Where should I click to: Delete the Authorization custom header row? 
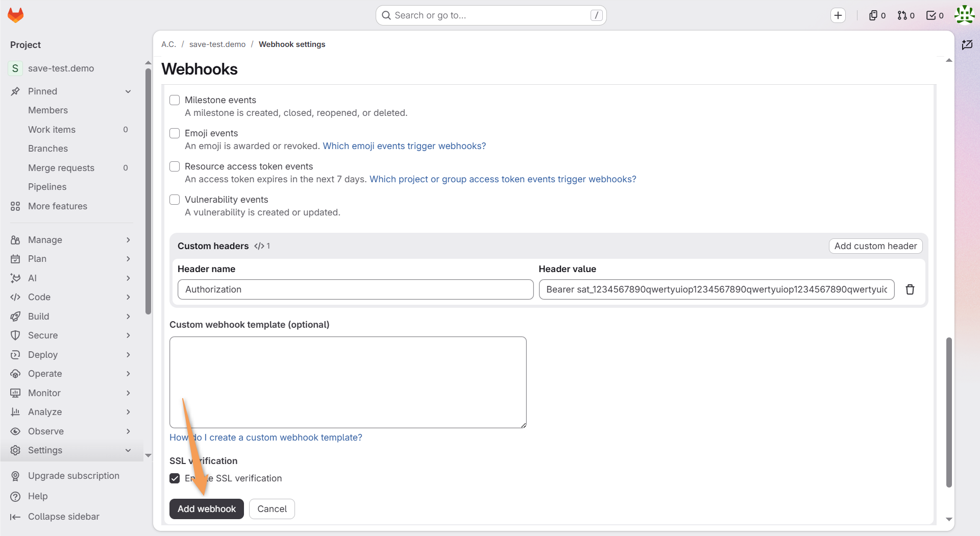pyautogui.click(x=910, y=289)
